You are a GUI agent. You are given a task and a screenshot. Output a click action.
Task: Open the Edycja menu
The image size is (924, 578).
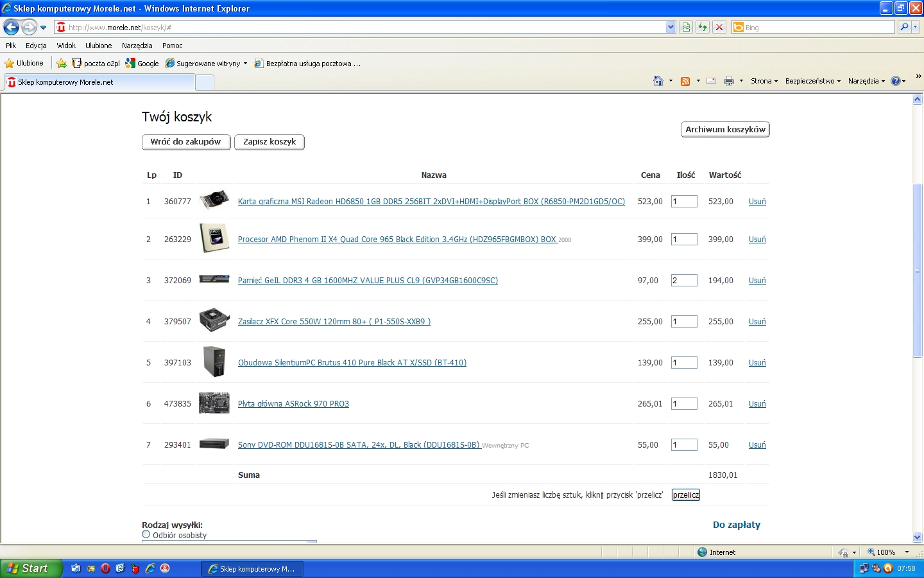(36, 46)
